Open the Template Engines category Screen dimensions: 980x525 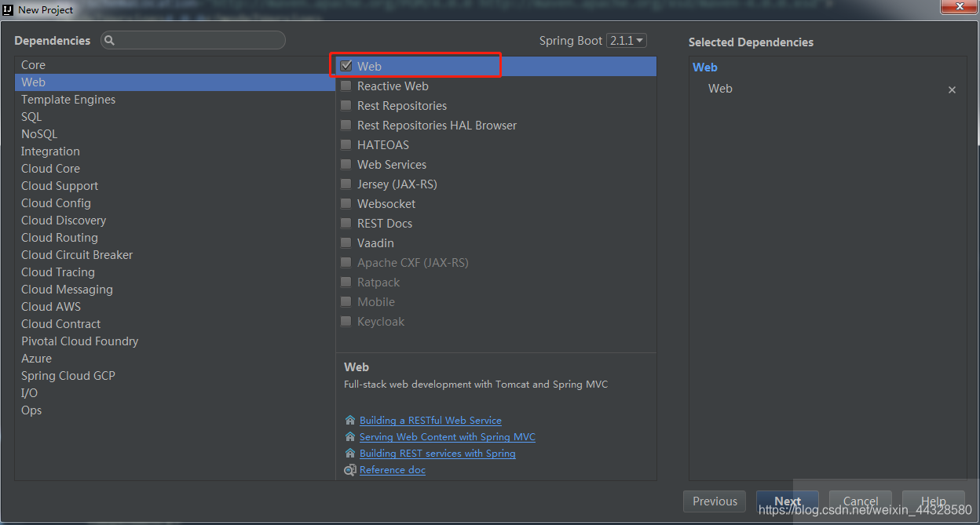click(x=174, y=100)
